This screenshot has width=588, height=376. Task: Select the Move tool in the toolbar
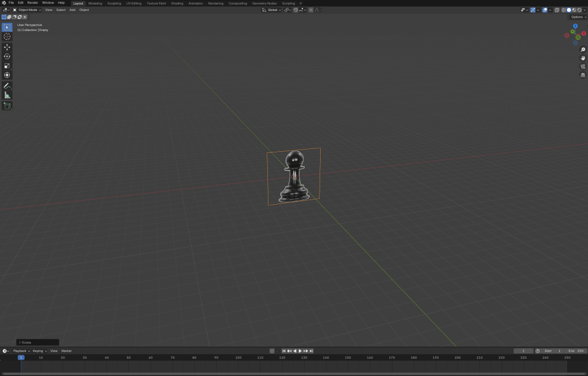(x=7, y=47)
